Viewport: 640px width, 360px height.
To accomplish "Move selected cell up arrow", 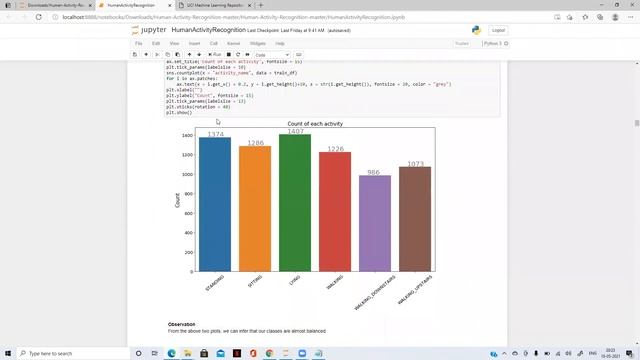I will (189, 55).
